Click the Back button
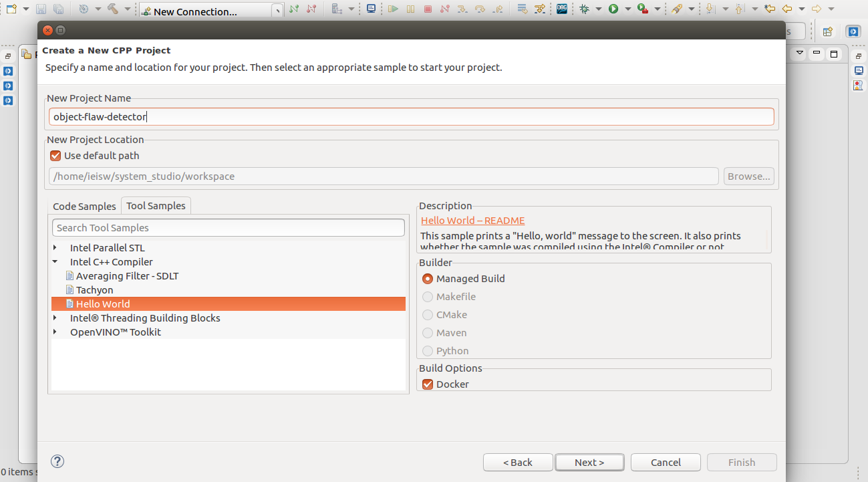Screen dimensions: 868x482 (518, 463)
